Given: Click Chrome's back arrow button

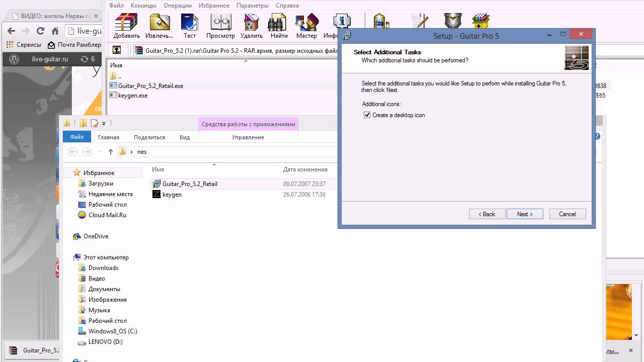Looking at the screenshot, I should (11, 31).
